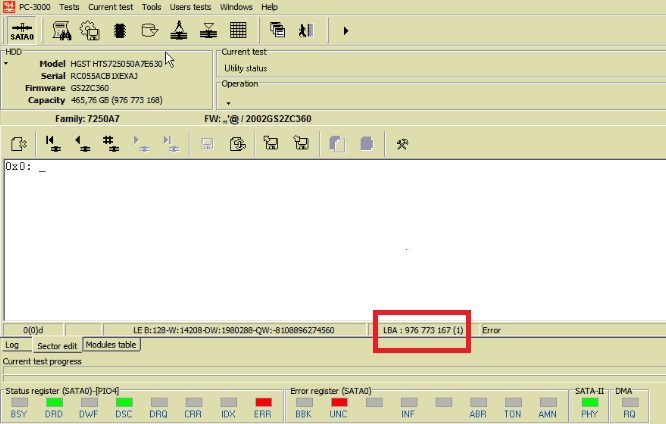The height and width of the screenshot is (424, 666).
Task: Switch to the Modules table tab
Action: [112, 344]
